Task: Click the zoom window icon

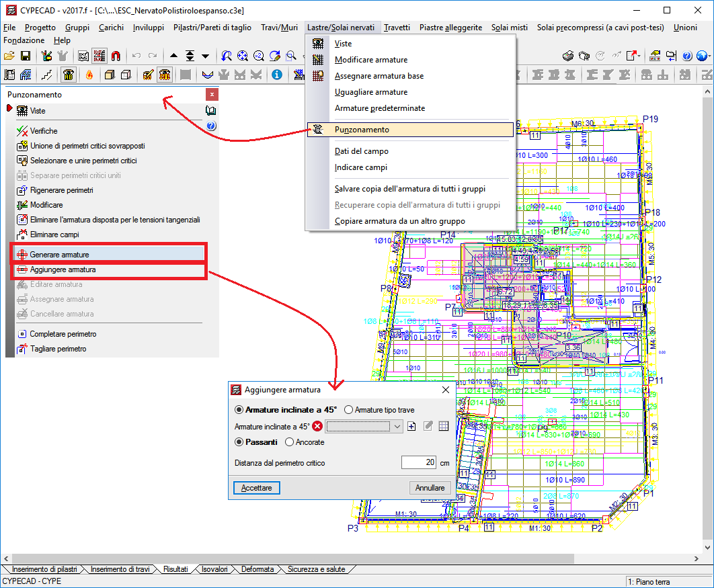Action: [291, 56]
